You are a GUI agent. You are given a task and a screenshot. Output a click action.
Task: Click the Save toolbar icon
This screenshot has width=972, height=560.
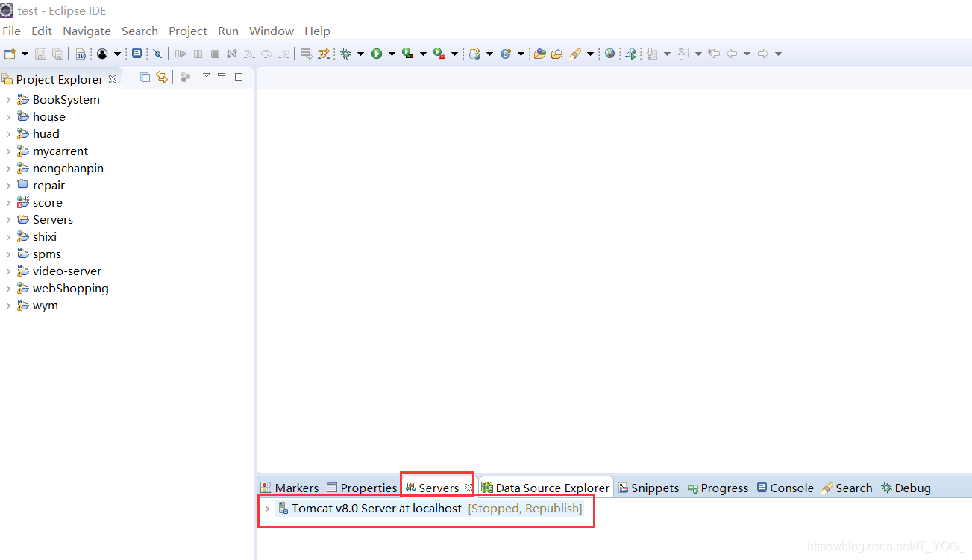[x=40, y=54]
